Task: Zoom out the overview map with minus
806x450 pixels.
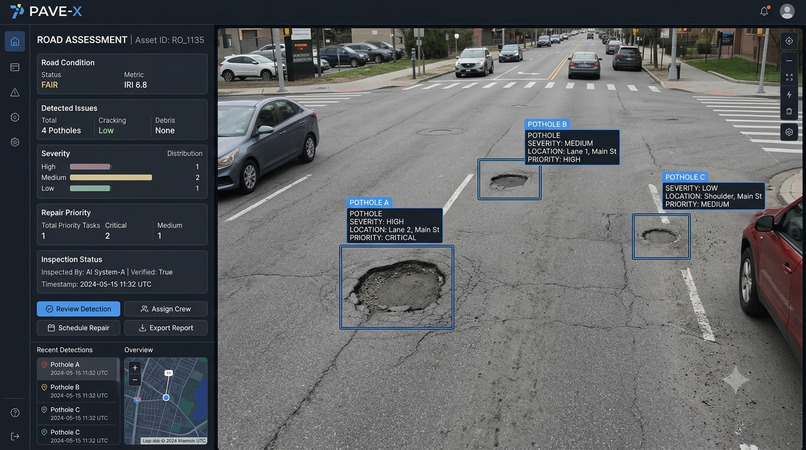Action: tap(135, 380)
